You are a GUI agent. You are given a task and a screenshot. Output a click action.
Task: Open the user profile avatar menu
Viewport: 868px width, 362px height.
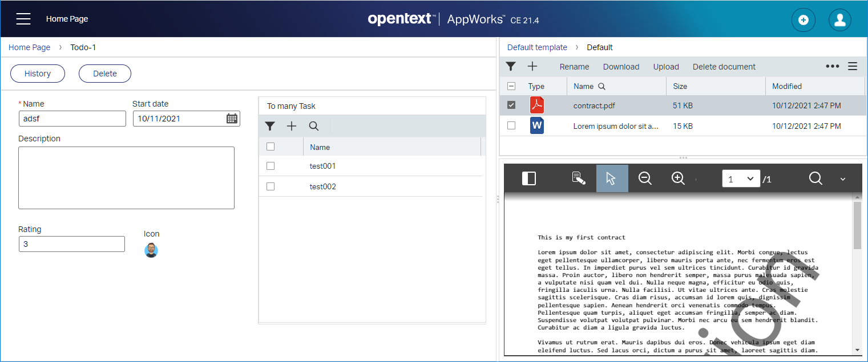pos(839,20)
